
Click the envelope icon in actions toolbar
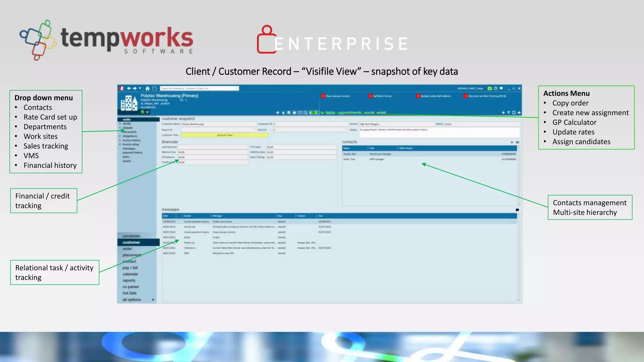(300, 112)
